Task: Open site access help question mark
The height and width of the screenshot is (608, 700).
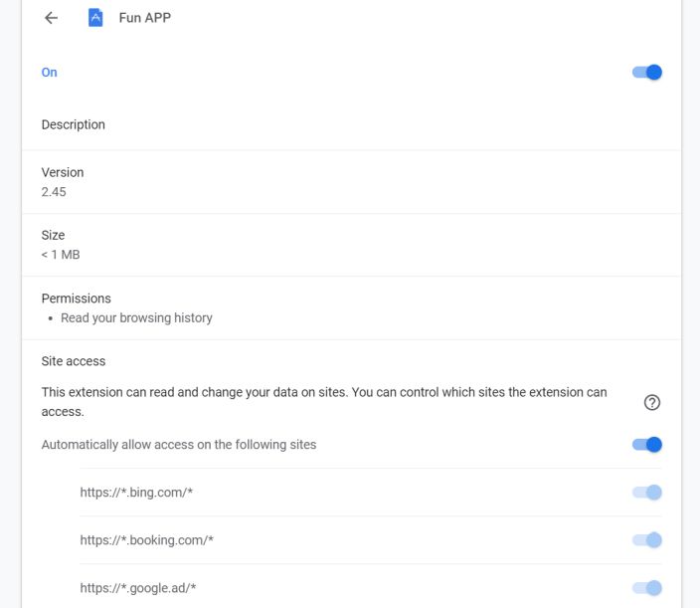Action: click(x=652, y=402)
